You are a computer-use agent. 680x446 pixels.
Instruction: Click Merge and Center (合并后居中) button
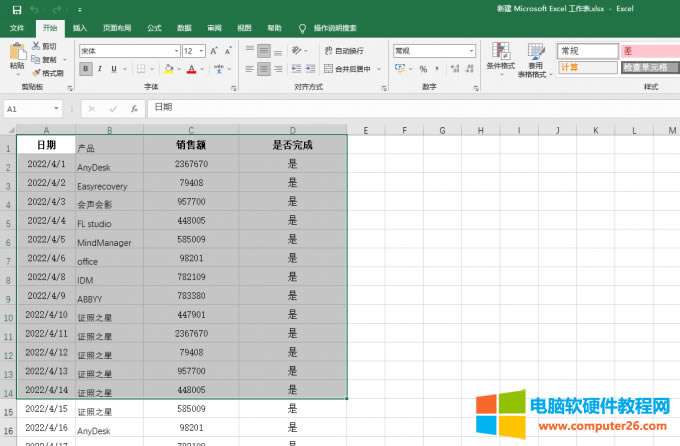(x=350, y=69)
